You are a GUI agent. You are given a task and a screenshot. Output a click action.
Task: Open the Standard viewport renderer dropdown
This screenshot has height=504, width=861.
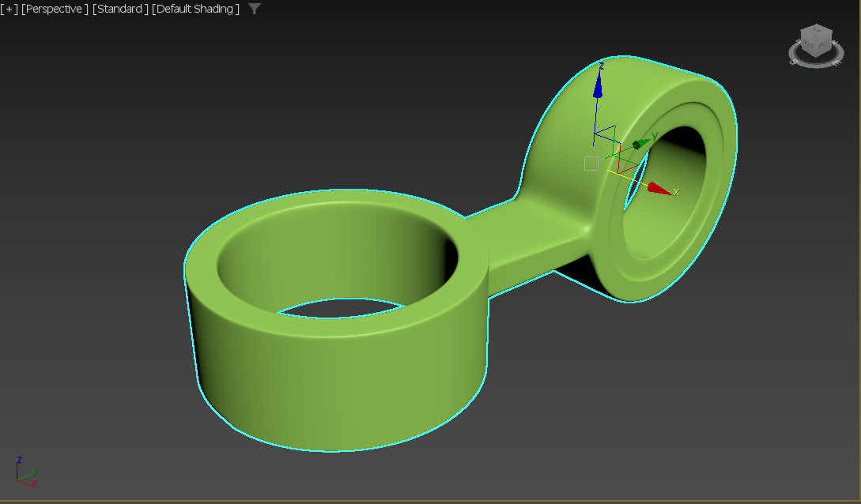(x=120, y=9)
